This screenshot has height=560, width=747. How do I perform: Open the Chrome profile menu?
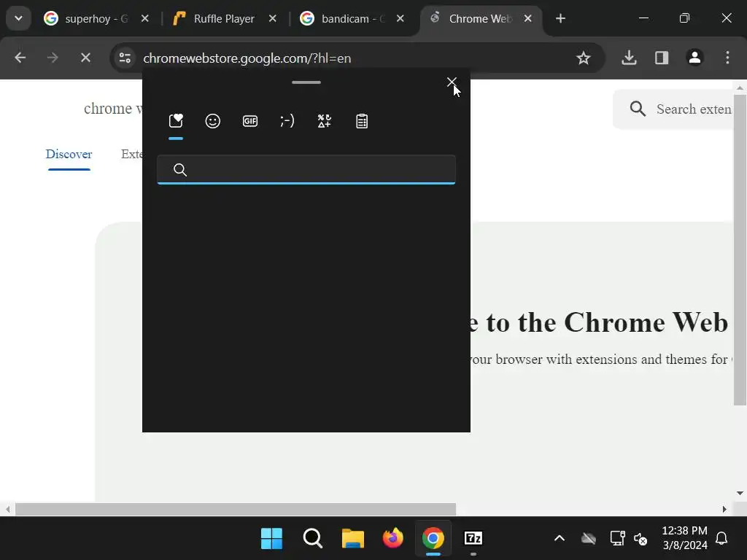click(694, 58)
